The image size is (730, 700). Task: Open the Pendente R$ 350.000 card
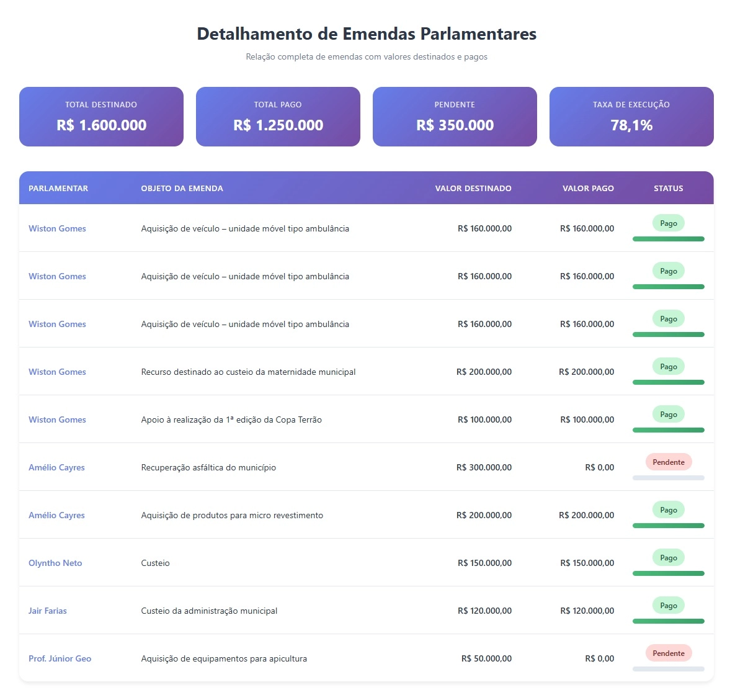point(455,117)
